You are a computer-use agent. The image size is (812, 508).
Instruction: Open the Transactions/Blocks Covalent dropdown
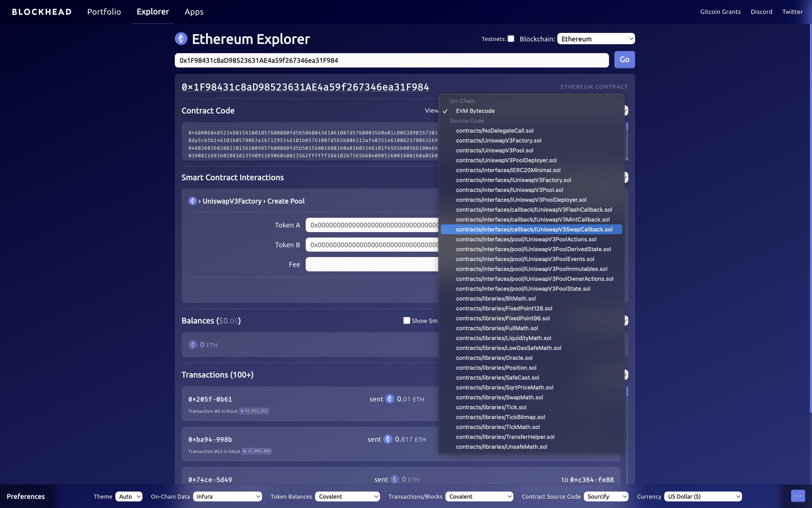pos(479,496)
